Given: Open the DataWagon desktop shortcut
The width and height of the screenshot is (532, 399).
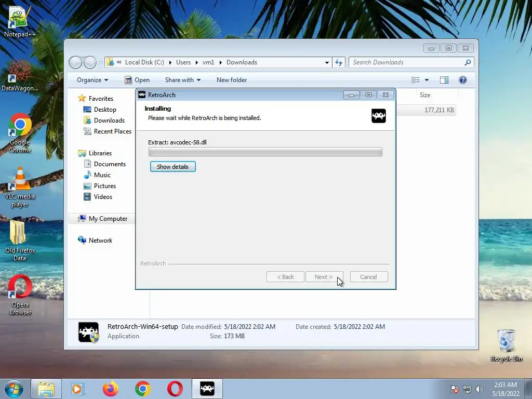Looking at the screenshot, I should 19,76.
